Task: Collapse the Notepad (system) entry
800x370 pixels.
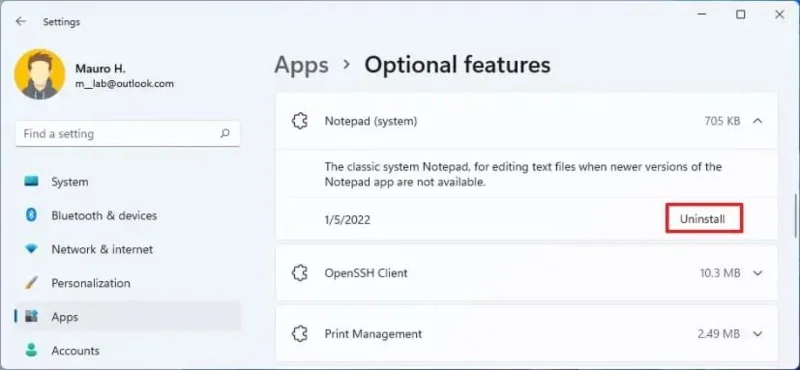Action: coord(758,121)
